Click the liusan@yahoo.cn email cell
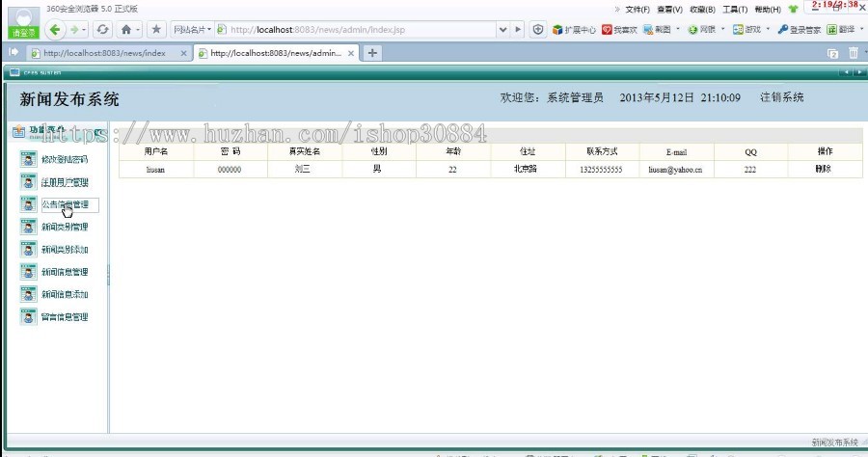The height and width of the screenshot is (457, 868). coord(675,170)
